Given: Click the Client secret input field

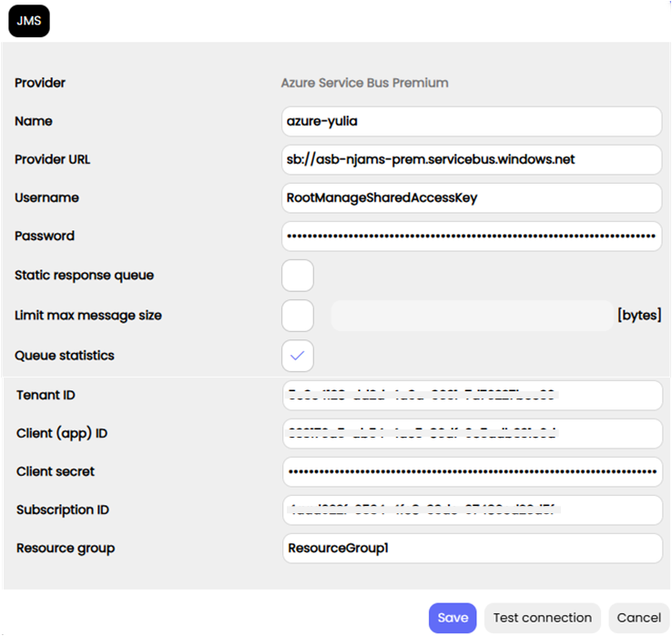Looking at the screenshot, I should pos(473,471).
